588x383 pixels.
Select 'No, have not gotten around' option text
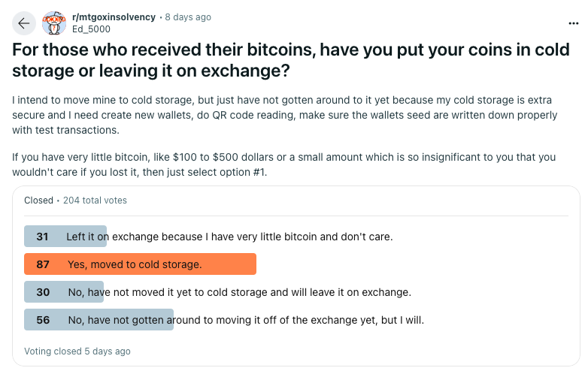246,320
